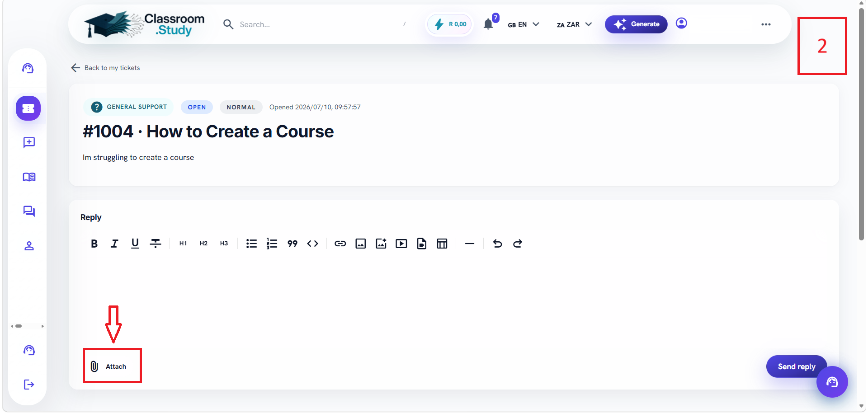Attach a file to the reply
868x413 pixels.
(x=108, y=366)
